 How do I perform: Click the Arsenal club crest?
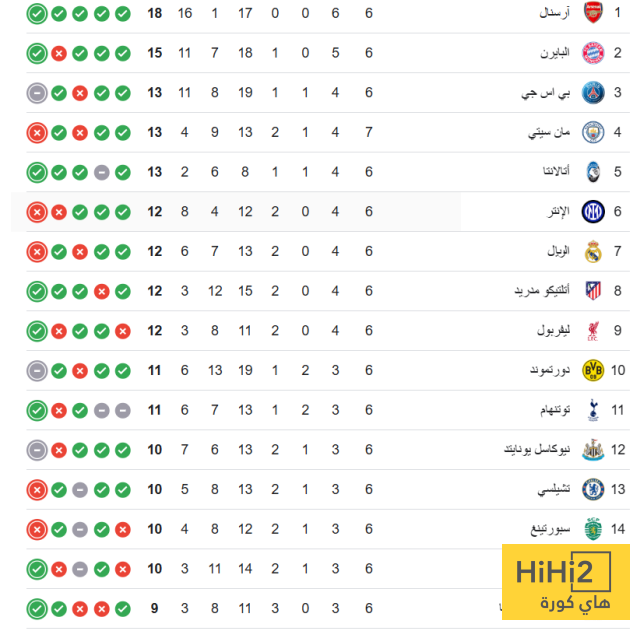[593, 14]
